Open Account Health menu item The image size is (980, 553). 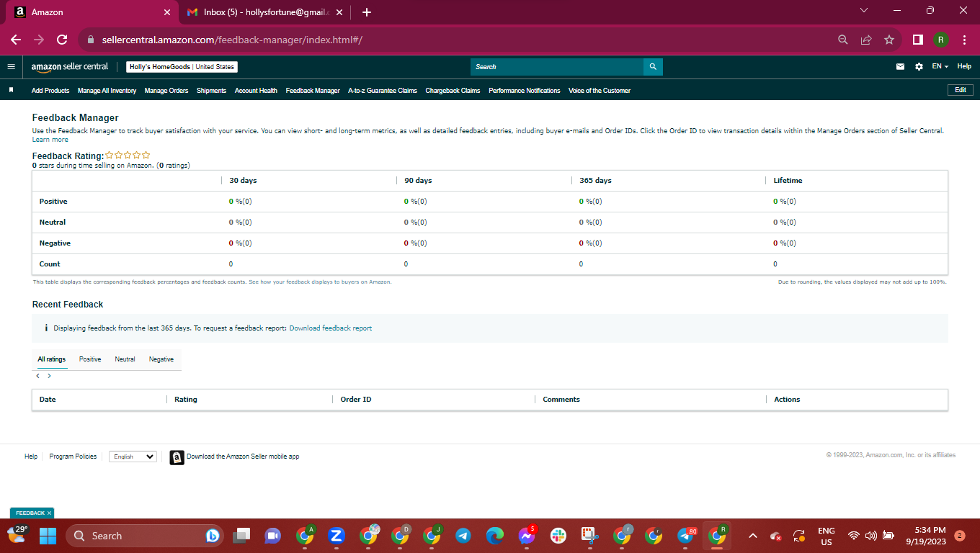[x=256, y=91]
